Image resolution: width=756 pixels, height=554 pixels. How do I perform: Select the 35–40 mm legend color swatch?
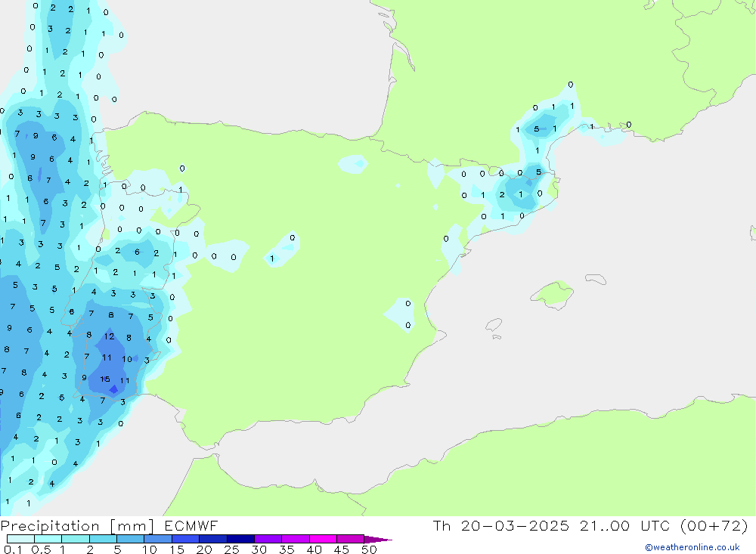[x=296, y=539]
